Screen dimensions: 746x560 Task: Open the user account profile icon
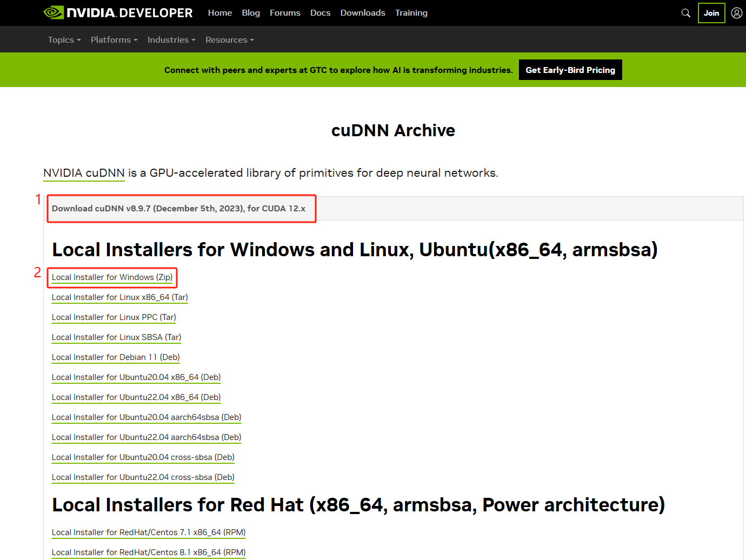pyautogui.click(x=736, y=13)
